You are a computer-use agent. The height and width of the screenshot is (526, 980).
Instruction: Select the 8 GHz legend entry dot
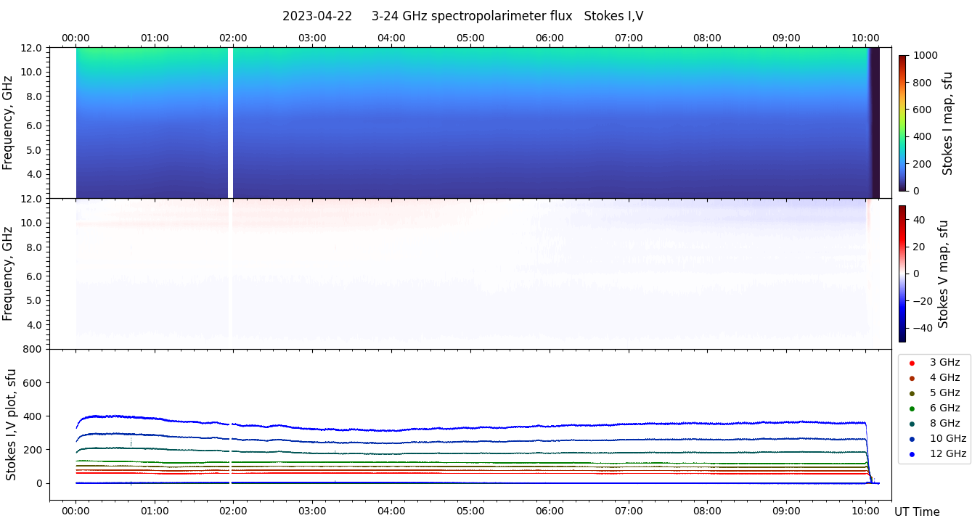click(x=912, y=424)
